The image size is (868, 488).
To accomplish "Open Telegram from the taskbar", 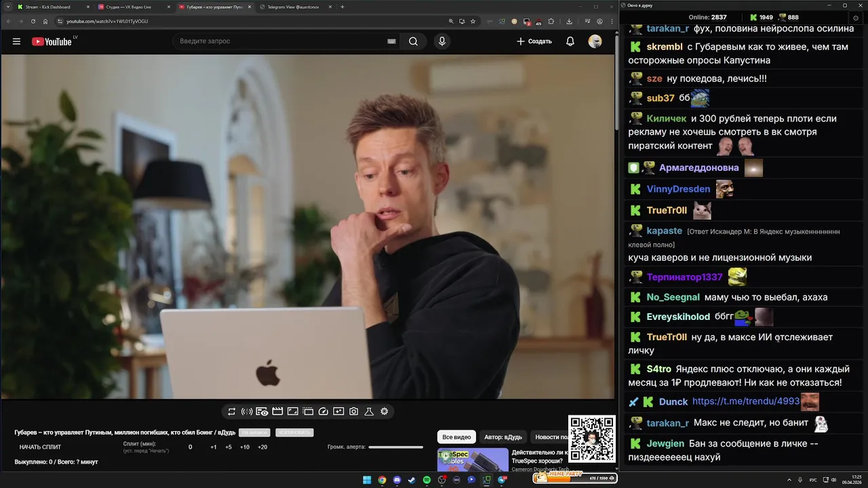I will point(501,480).
